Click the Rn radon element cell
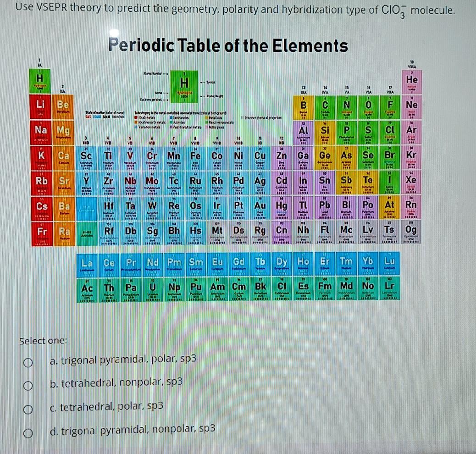476x454 pixels. pyautogui.click(x=412, y=208)
